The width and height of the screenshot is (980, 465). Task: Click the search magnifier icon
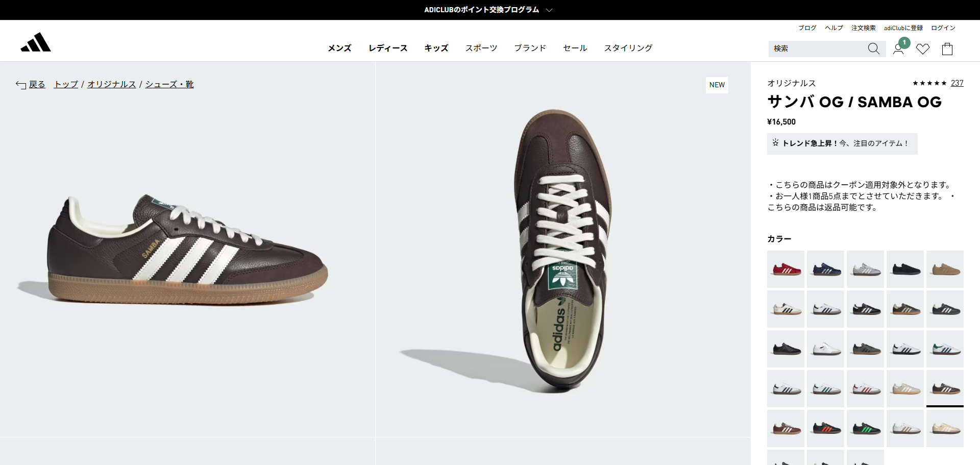pos(873,48)
